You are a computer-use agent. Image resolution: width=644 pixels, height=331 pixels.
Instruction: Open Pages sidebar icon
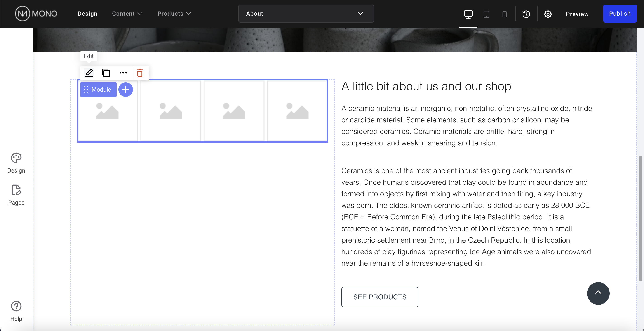coord(16,195)
